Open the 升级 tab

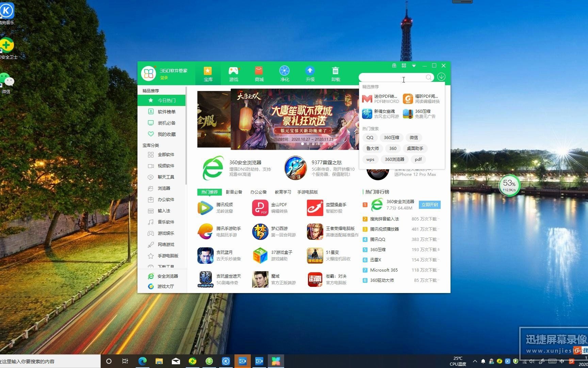pos(310,74)
